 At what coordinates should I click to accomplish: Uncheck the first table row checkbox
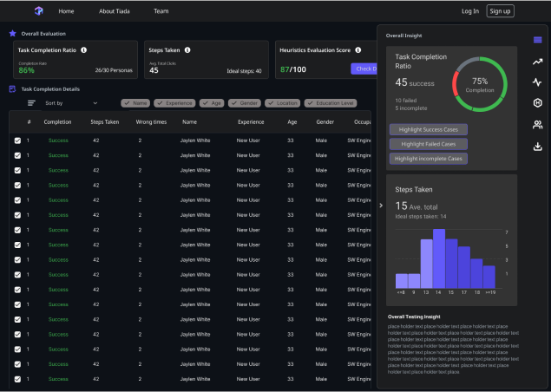click(17, 140)
